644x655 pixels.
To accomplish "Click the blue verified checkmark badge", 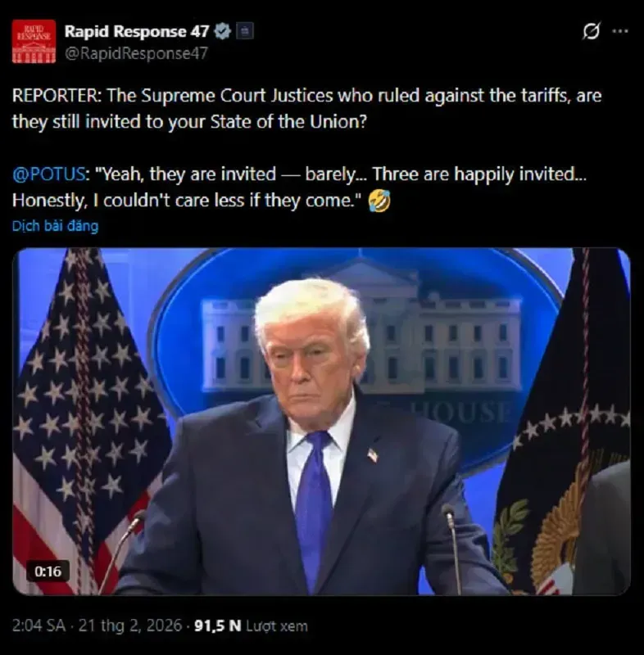I will point(222,31).
